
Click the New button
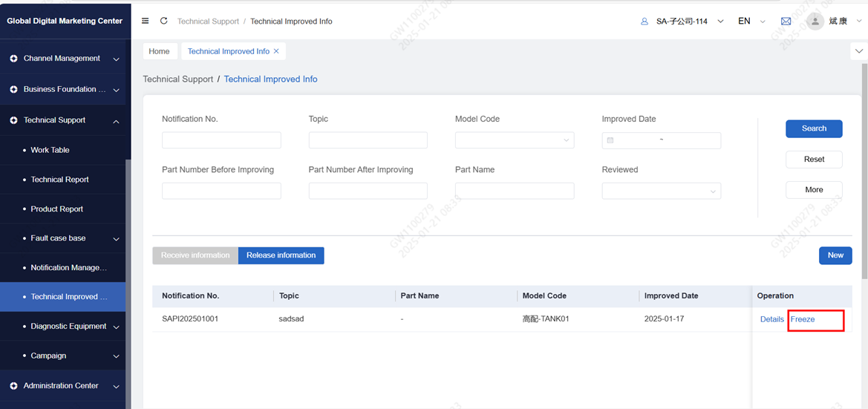(835, 255)
